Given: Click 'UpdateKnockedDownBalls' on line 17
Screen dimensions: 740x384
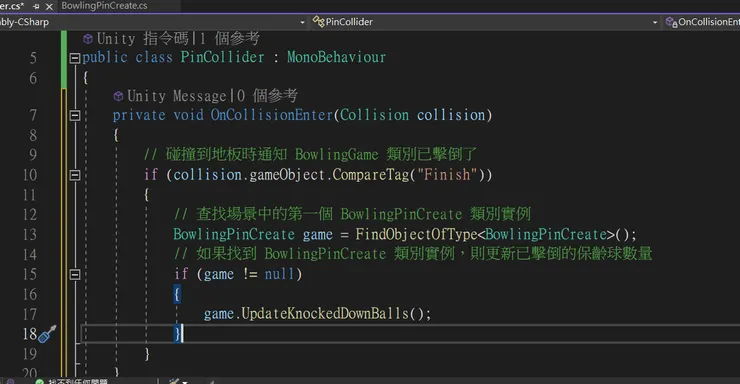Looking at the screenshot, I should click(x=325, y=314).
